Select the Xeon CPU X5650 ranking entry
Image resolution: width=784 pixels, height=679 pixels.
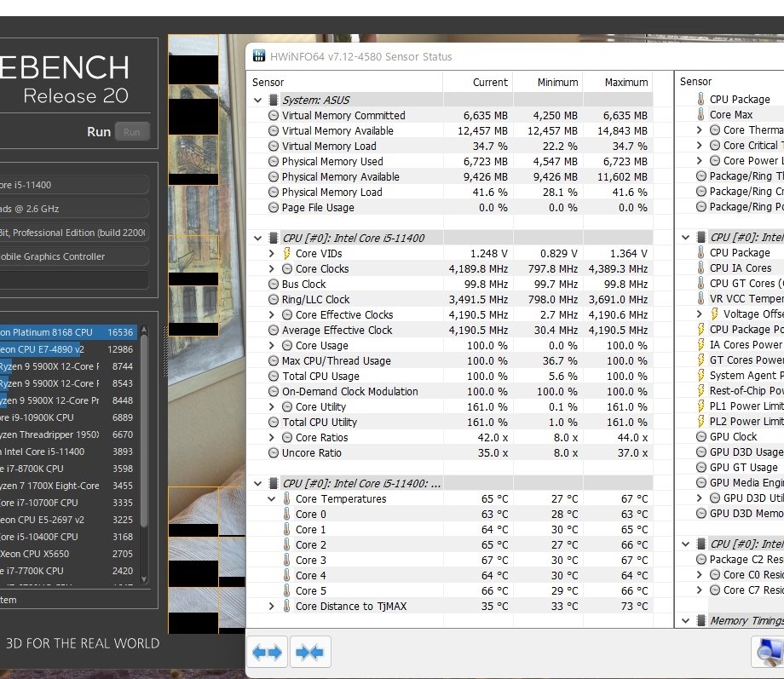[68, 554]
